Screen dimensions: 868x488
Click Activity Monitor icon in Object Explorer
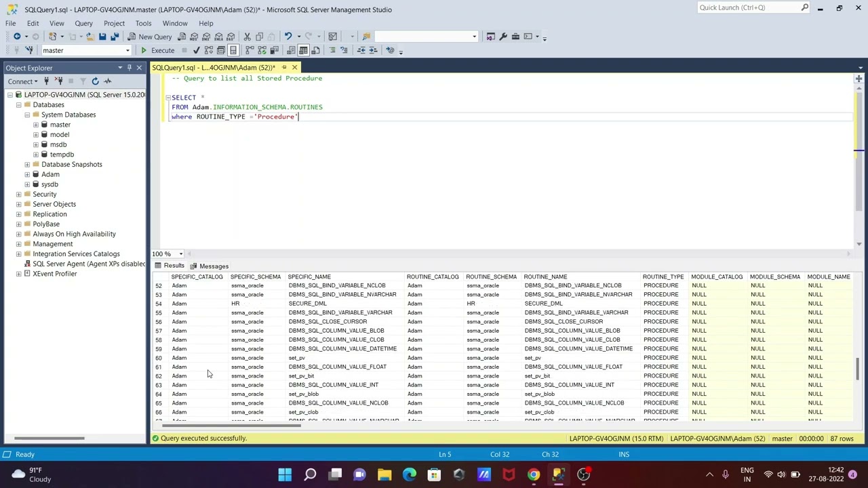[107, 81]
